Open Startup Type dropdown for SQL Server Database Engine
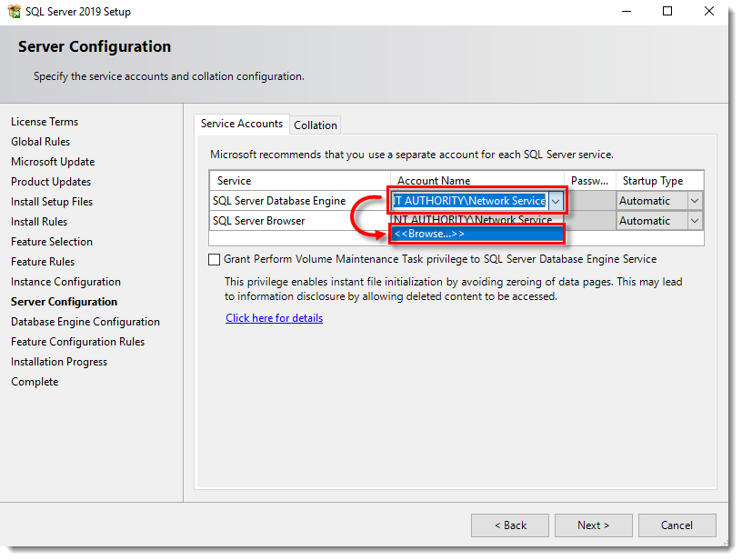This screenshot has width=742, height=560. click(695, 201)
